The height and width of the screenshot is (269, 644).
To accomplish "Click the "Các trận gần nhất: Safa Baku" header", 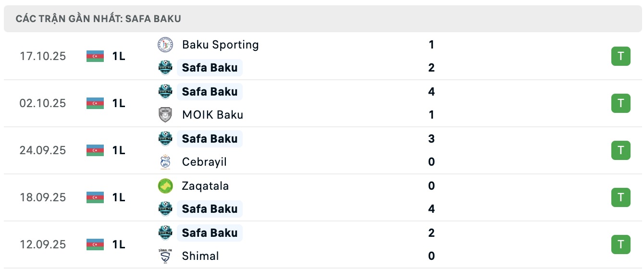I will (98, 19).
